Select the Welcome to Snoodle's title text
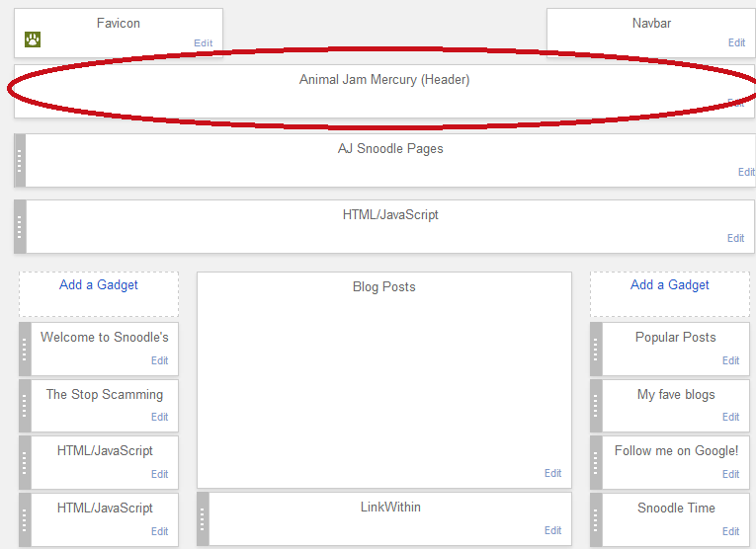The height and width of the screenshot is (549, 756). coord(105,337)
